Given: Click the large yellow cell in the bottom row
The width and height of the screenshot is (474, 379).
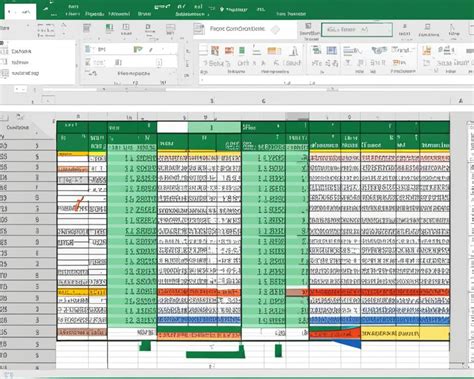Looking at the screenshot, I should [x=405, y=333].
